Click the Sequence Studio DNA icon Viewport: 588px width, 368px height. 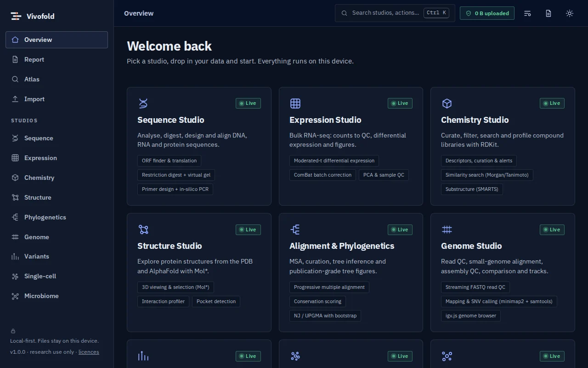(x=143, y=103)
